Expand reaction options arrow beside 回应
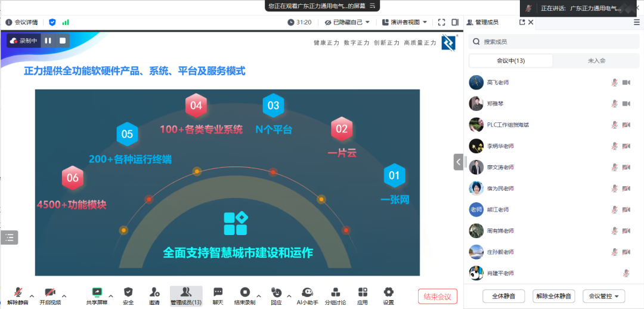Screen dimensions: 644x309 tap(289, 295)
